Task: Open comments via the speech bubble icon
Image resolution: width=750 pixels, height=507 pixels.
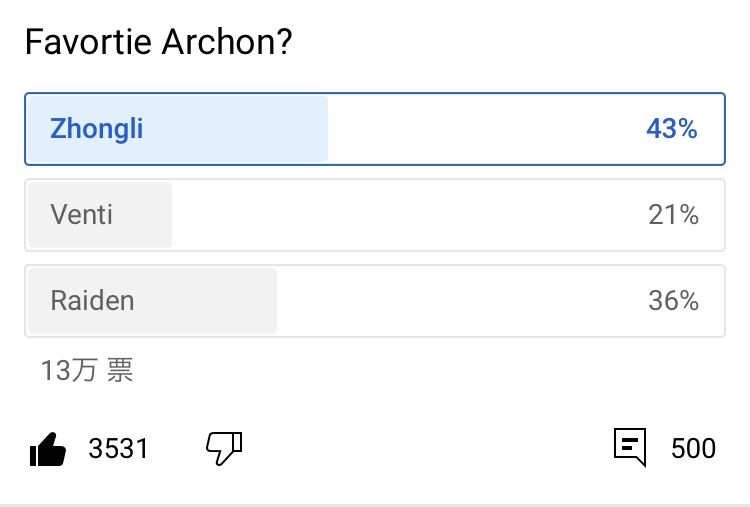Action: [630, 447]
